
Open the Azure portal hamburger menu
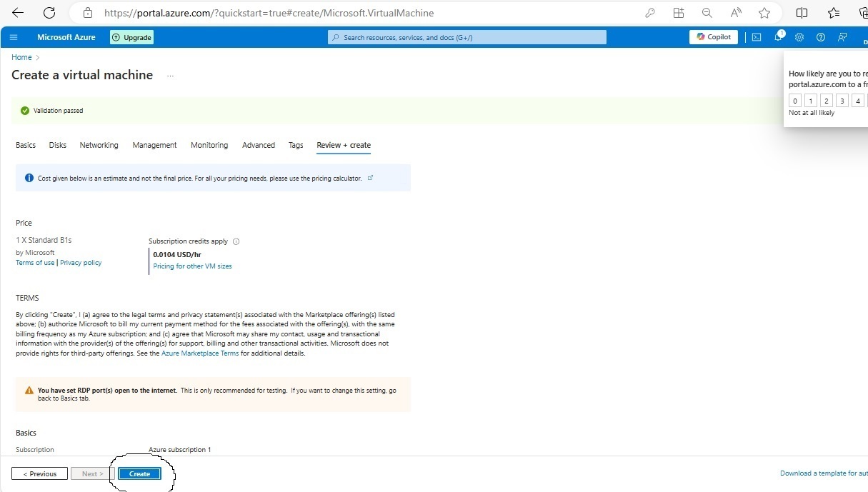14,37
